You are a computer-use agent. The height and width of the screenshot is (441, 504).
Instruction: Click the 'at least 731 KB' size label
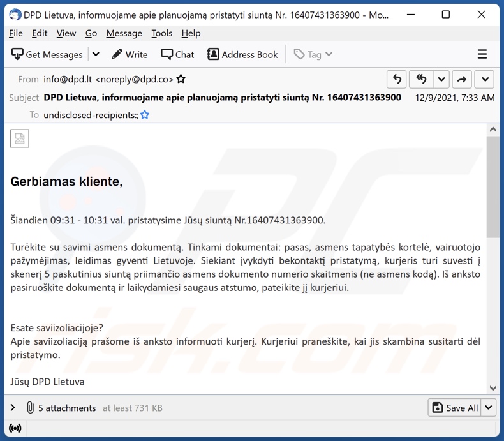coord(133,408)
